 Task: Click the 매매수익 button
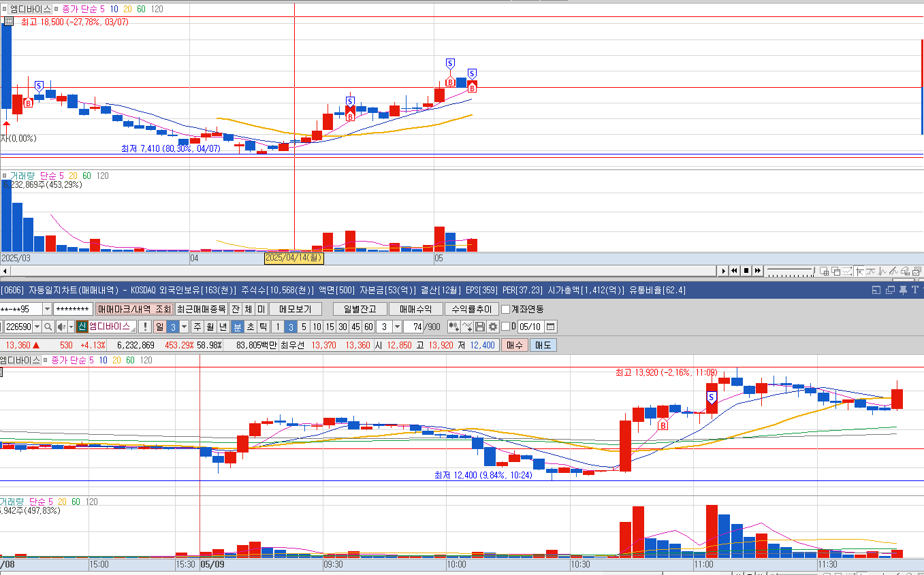pos(415,309)
